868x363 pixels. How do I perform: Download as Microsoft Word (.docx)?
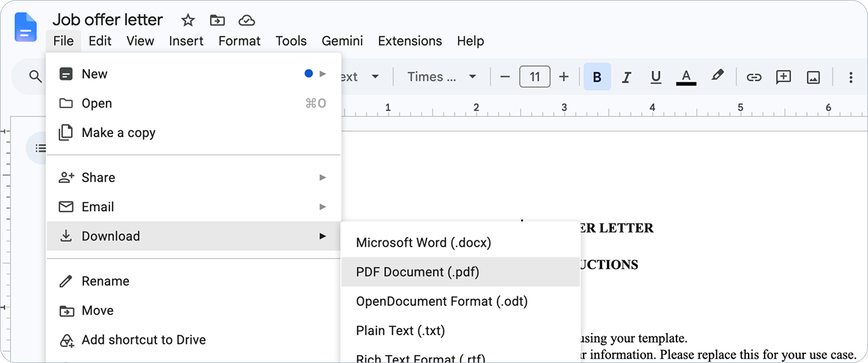[x=460, y=243]
